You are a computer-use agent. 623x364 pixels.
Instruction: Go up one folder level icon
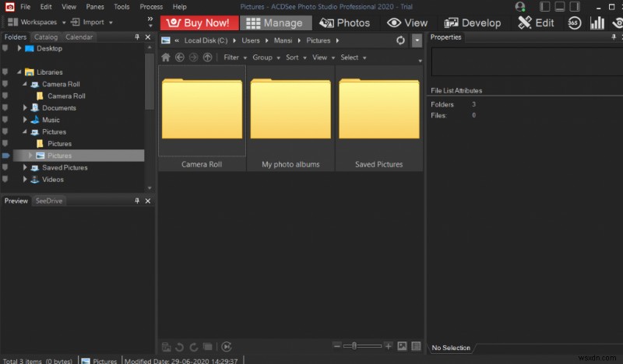click(x=207, y=58)
